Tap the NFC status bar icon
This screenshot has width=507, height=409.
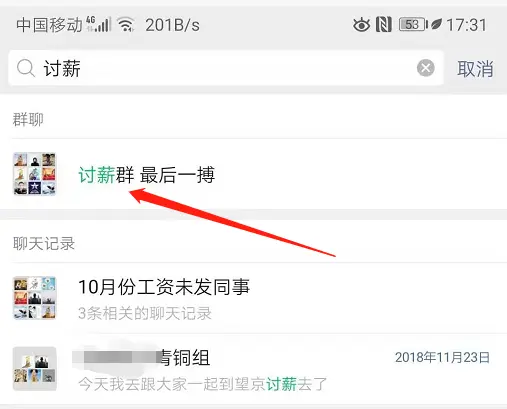pos(384,25)
